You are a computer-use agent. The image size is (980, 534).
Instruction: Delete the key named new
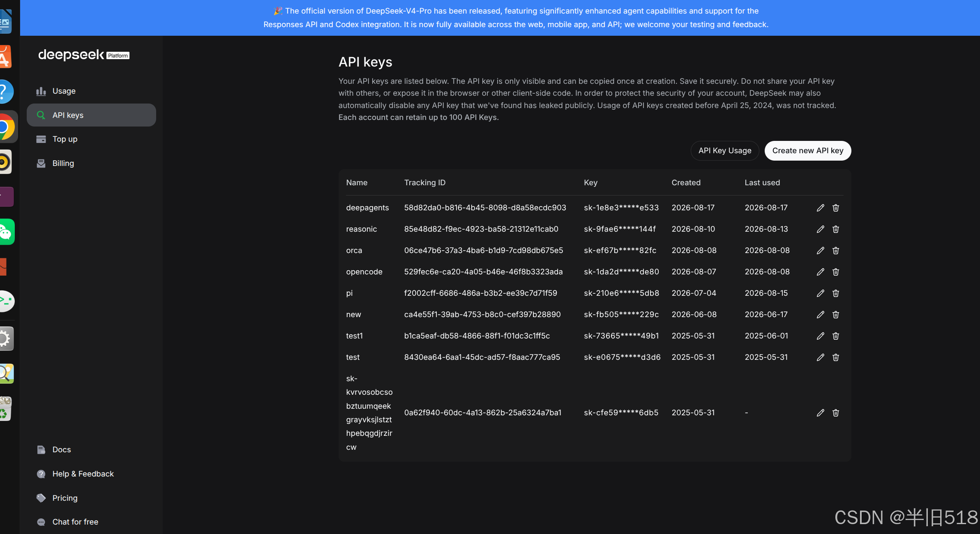click(835, 315)
